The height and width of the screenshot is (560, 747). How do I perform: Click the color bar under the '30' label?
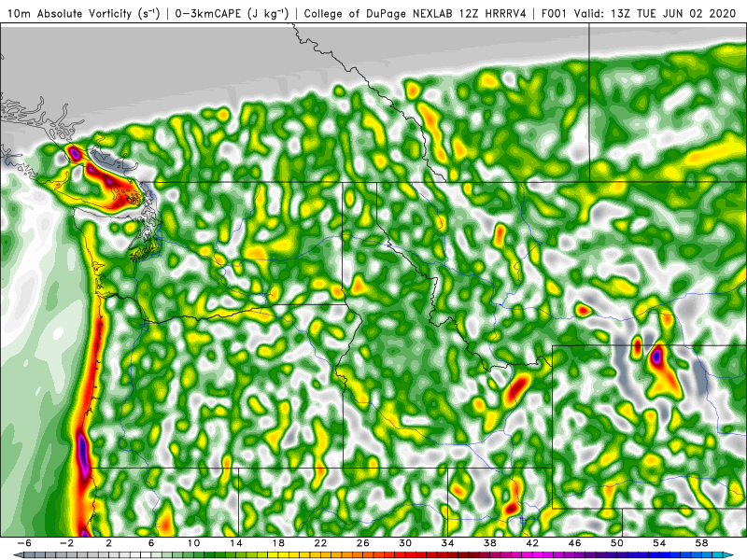tap(405, 555)
